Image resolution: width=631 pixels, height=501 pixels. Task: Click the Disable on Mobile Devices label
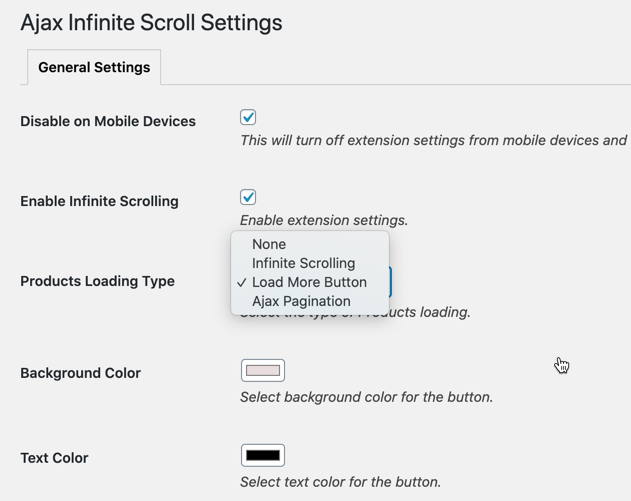pyautogui.click(x=108, y=121)
